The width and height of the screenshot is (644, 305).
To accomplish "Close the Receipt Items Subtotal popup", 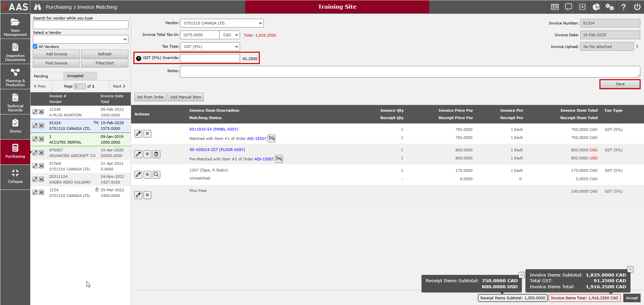I will click(x=522, y=275).
